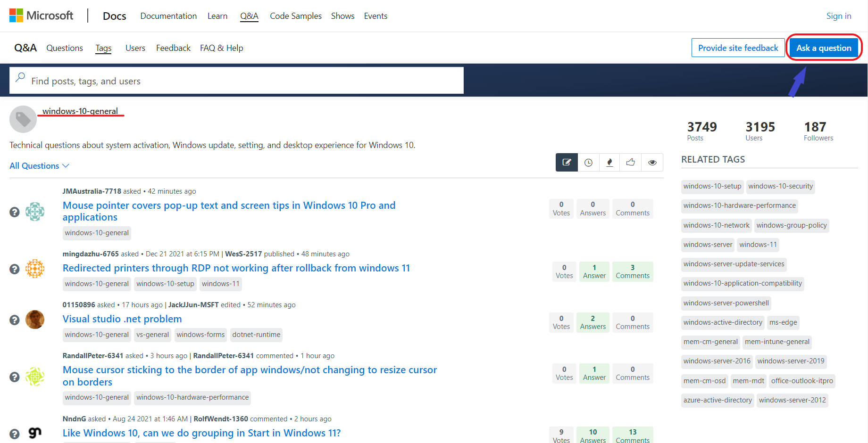Image resolution: width=868 pixels, height=443 pixels.
Task: Open the Documentation menu
Action: 168,16
